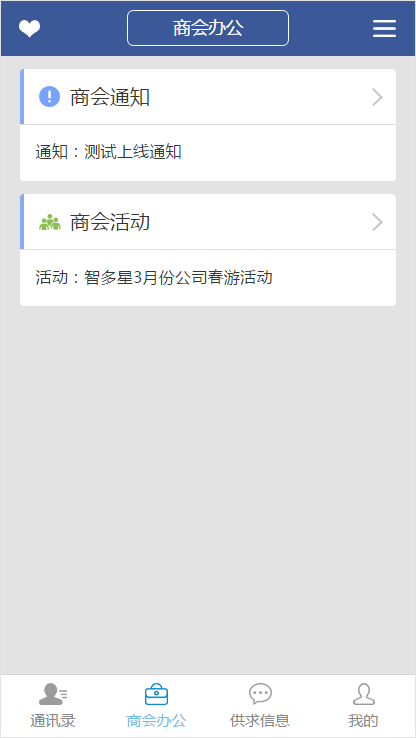The width and height of the screenshot is (416, 738).
Task: Open the hamburger menu icon
Action: 384,29
